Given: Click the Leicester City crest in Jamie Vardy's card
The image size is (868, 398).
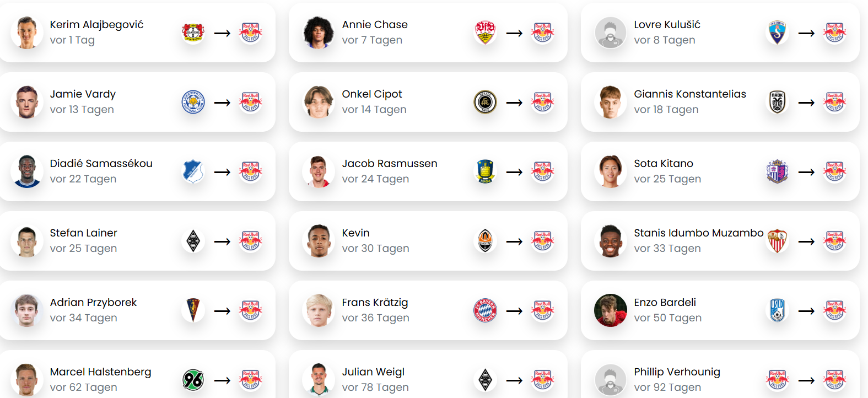Looking at the screenshot, I should [x=193, y=103].
